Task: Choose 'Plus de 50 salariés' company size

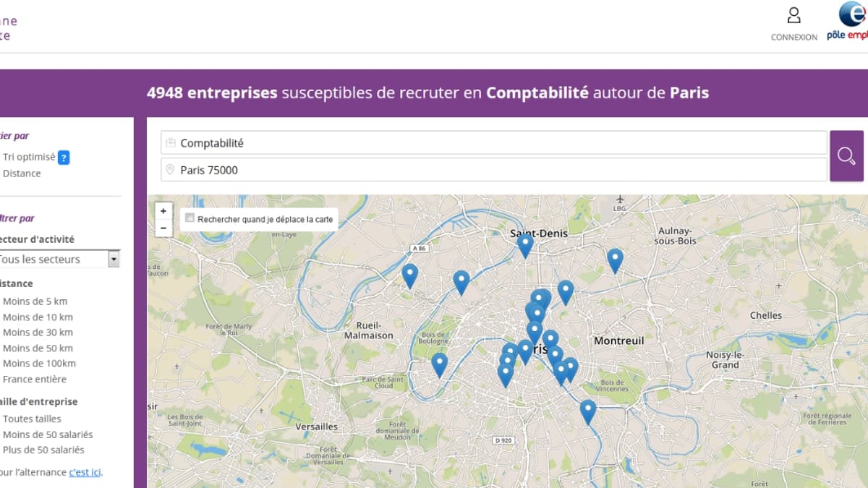Action: tap(43, 450)
